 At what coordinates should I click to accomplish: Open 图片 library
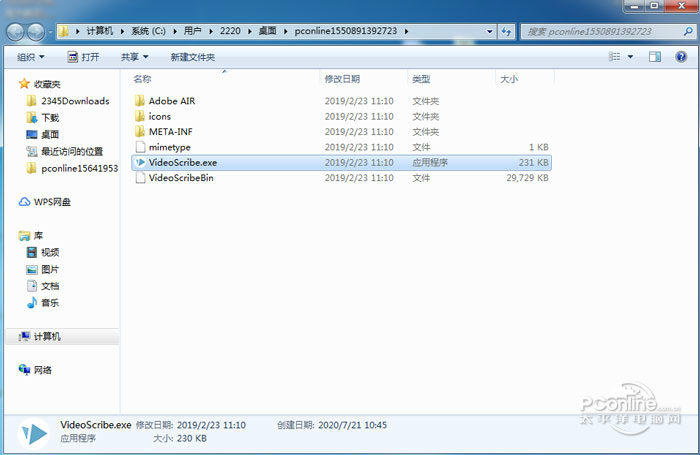[x=50, y=269]
